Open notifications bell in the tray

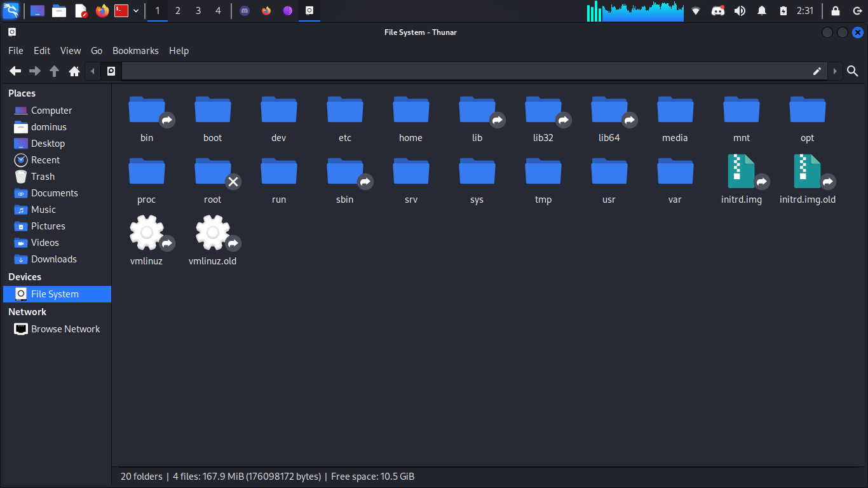pos(762,11)
